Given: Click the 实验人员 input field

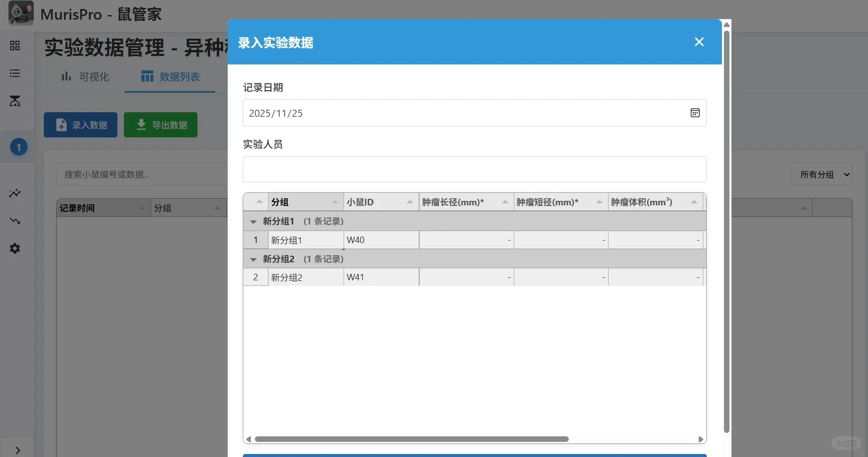Looking at the screenshot, I should [x=474, y=169].
